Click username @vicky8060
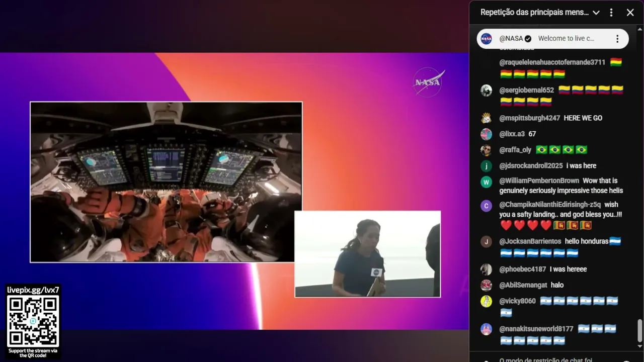Screen dimensions: 644x362 pyautogui.click(x=518, y=301)
